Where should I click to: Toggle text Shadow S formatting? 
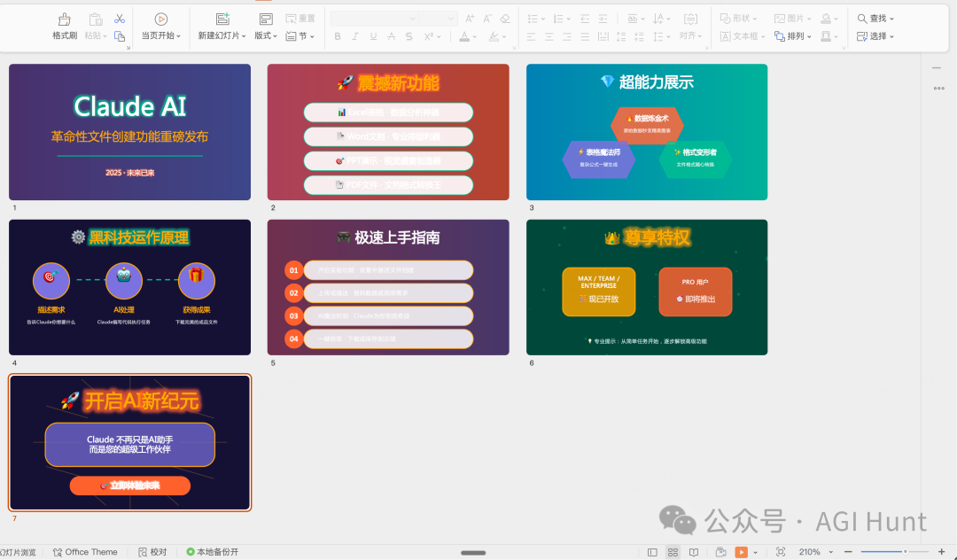[x=408, y=36]
